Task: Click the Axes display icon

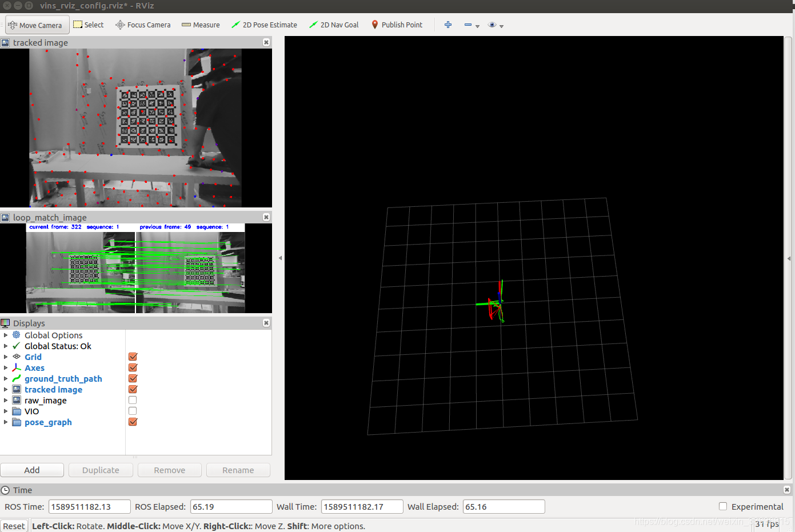Action: click(17, 367)
